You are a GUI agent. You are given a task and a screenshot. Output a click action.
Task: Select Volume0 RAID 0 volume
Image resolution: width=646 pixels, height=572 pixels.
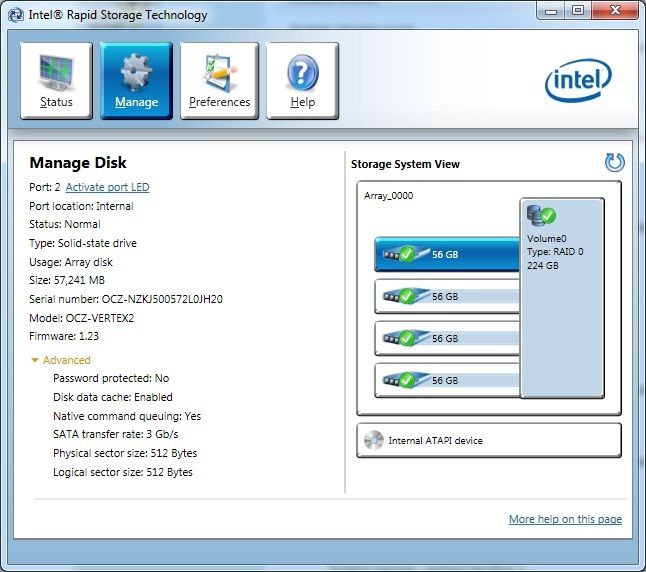tap(562, 298)
